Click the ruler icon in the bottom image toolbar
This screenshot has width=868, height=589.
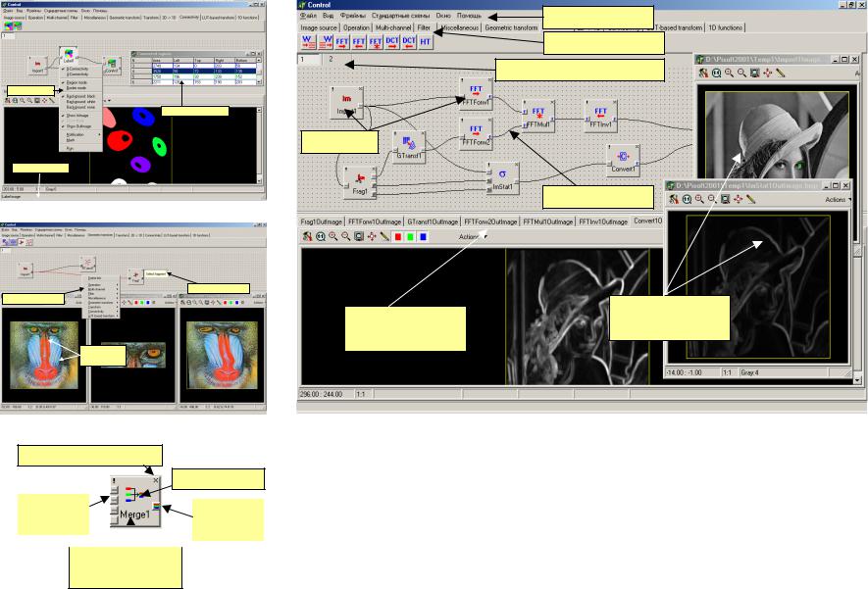[384, 237]
